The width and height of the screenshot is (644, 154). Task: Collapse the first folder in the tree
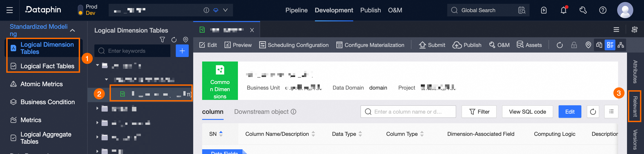point(97,65)
